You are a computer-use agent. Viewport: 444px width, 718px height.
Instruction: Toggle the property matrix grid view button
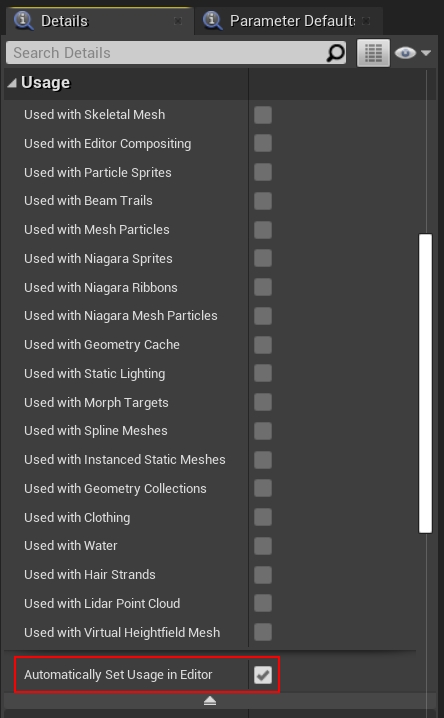(x=373, y=53)
